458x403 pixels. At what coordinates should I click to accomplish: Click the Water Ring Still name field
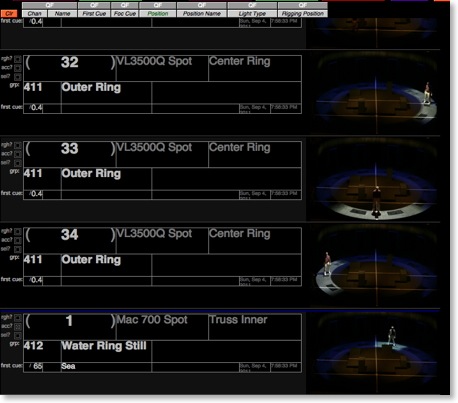click(106, 351)
